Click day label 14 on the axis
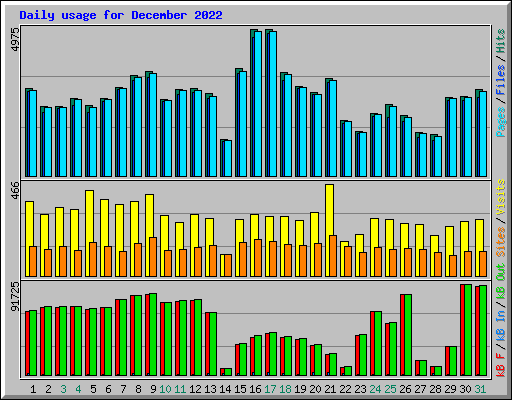 point(225,389)
